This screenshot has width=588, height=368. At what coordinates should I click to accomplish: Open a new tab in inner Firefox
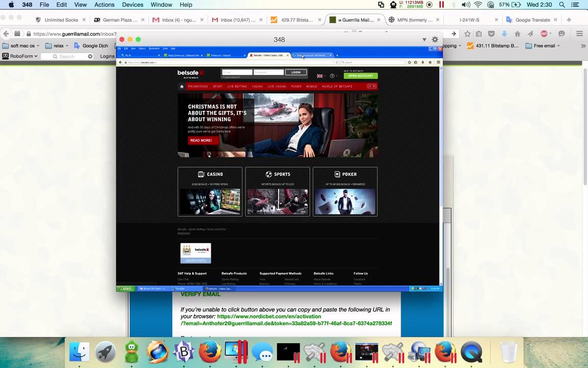[x=337, y=55]
